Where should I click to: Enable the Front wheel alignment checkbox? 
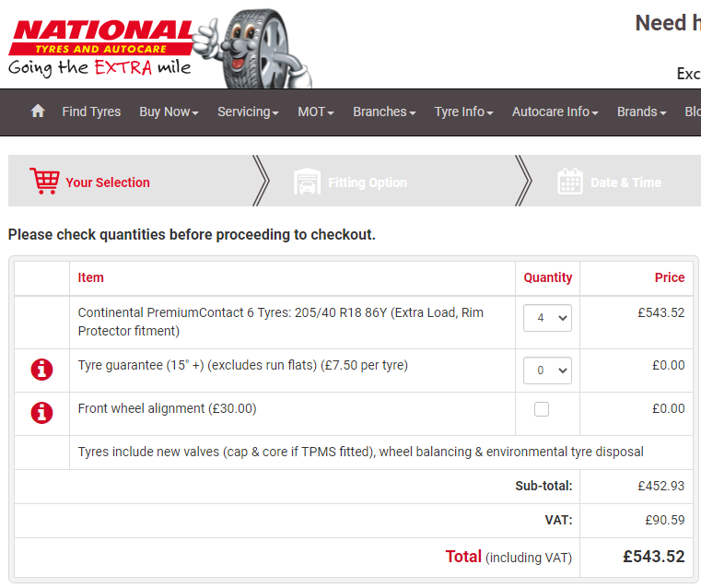coord(542,409)
